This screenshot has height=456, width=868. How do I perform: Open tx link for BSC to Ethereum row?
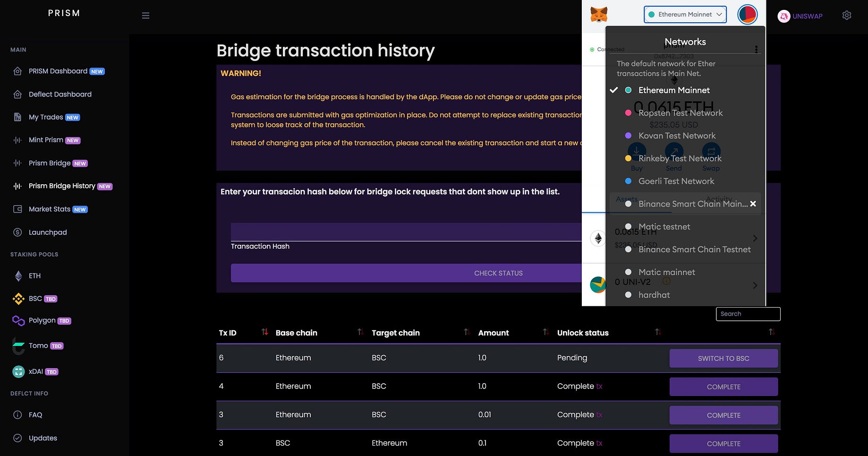(599, 443)
